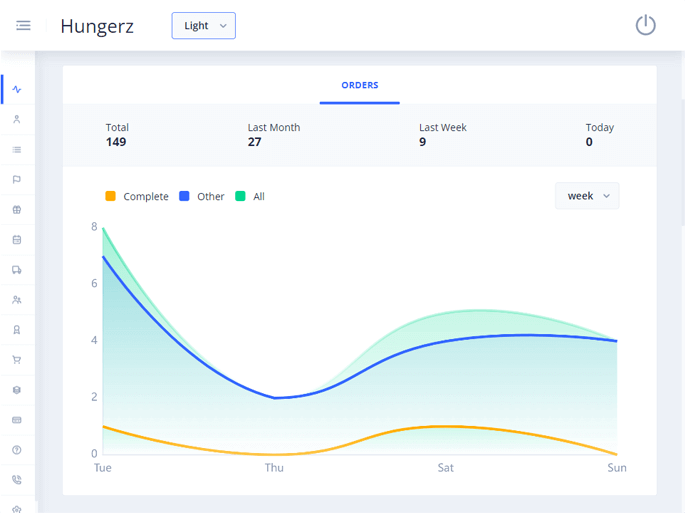Open the phone call sidebar icon
This screenshot has height=513, width=685.
[x=17, y=480]
